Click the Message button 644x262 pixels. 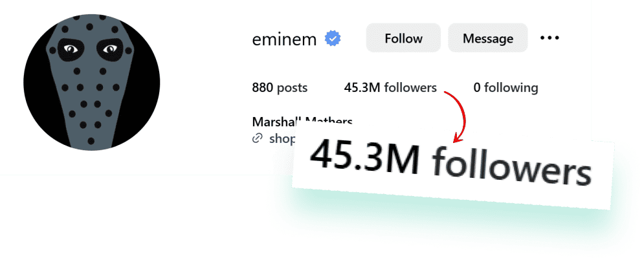coord(487,38)
